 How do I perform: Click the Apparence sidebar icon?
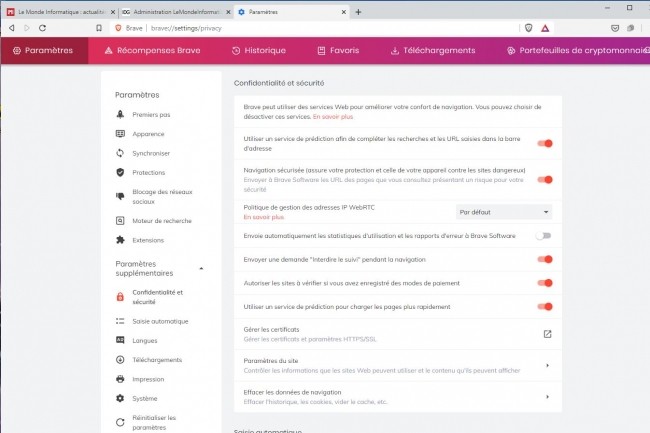click(120, 134)
